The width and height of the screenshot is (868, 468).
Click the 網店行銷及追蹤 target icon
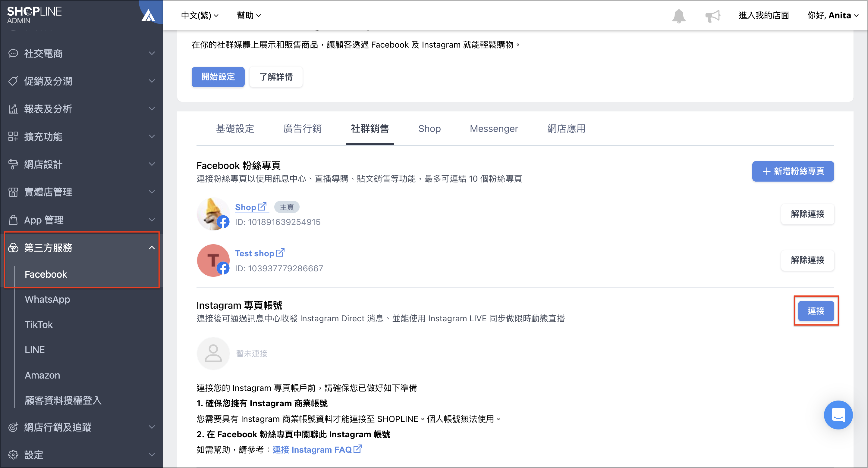pos(13,427)
